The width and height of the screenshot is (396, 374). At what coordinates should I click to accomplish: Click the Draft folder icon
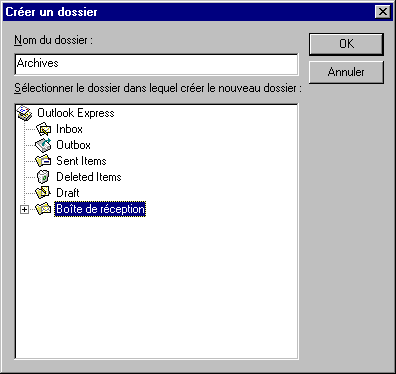coord(43,193)
